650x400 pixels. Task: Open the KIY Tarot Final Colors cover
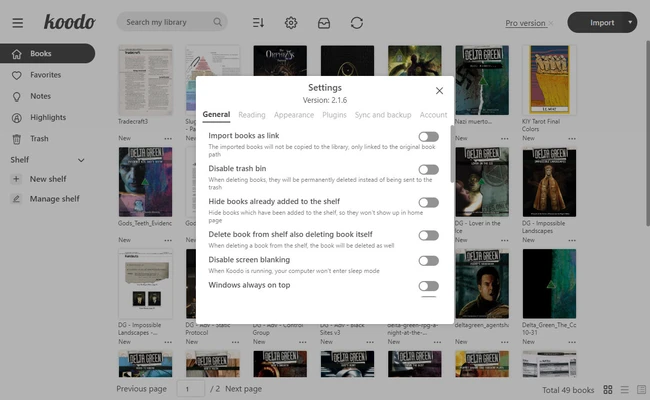(x=549, y=80)
